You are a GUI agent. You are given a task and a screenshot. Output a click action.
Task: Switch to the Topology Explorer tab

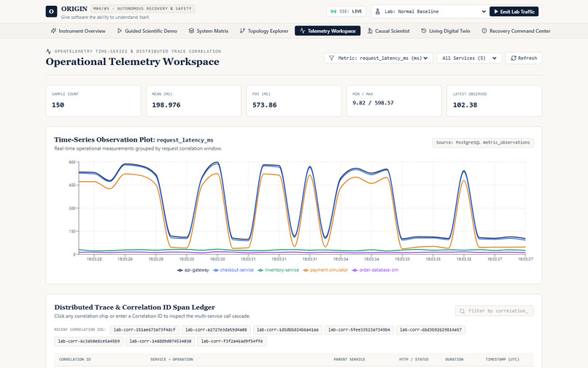pyautogui.click(x=264, y=31)
